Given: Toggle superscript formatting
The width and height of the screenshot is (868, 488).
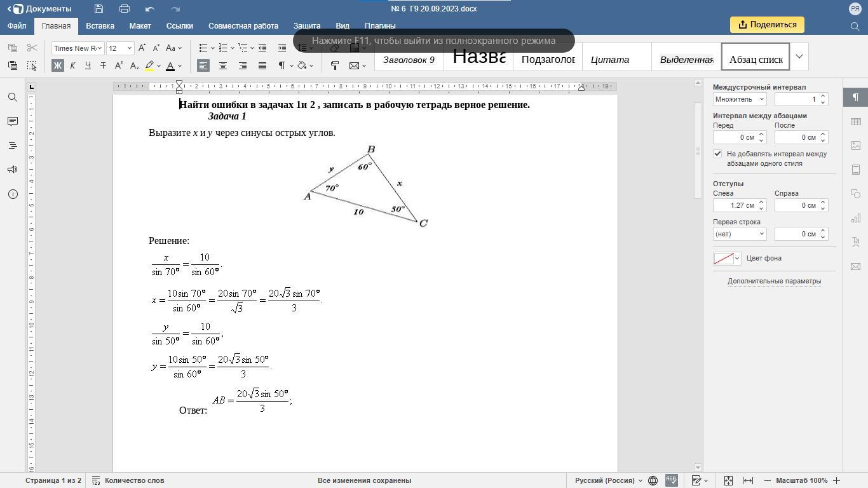Looking at the screenshot, I should point(119,65).
